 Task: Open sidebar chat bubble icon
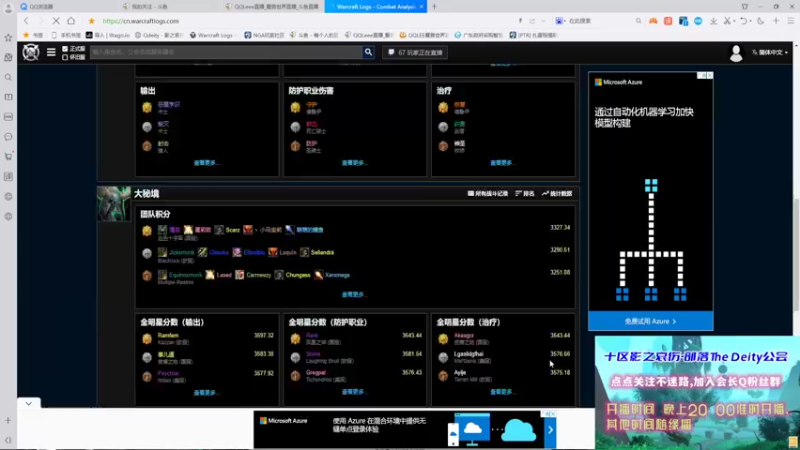(x=8, y=137)
